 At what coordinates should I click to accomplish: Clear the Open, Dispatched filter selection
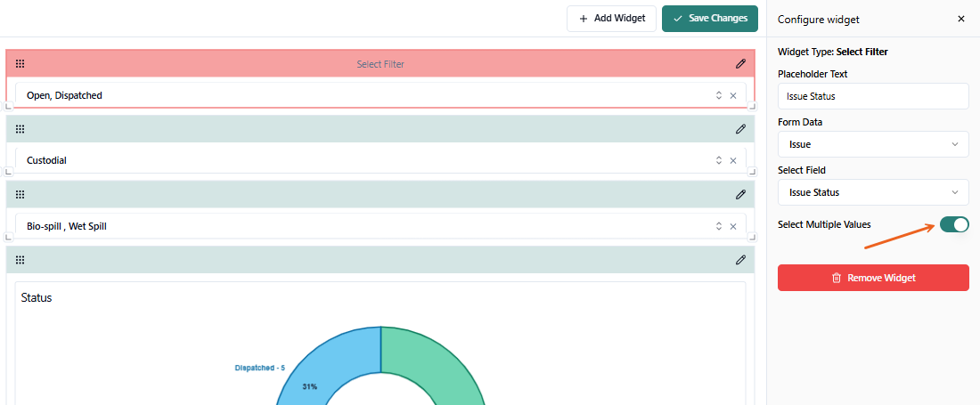coord(733,95)
